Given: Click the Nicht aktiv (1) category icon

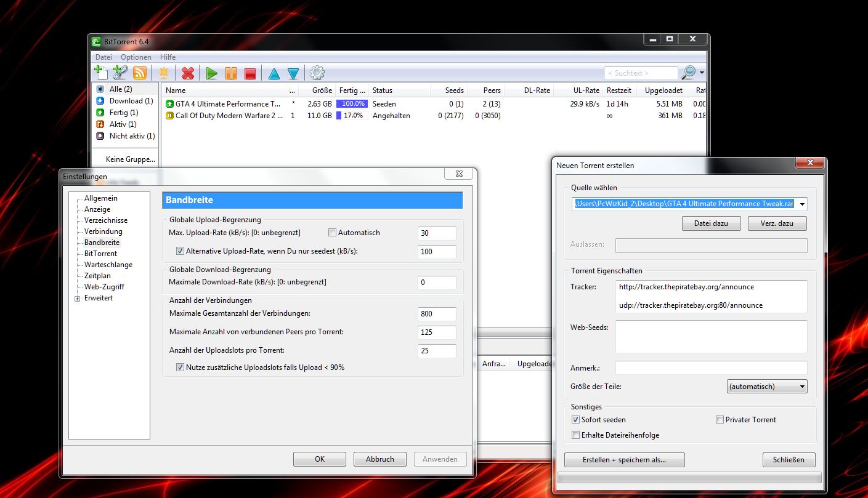Looking at the screenshot, I should click(x=100, y=136).
